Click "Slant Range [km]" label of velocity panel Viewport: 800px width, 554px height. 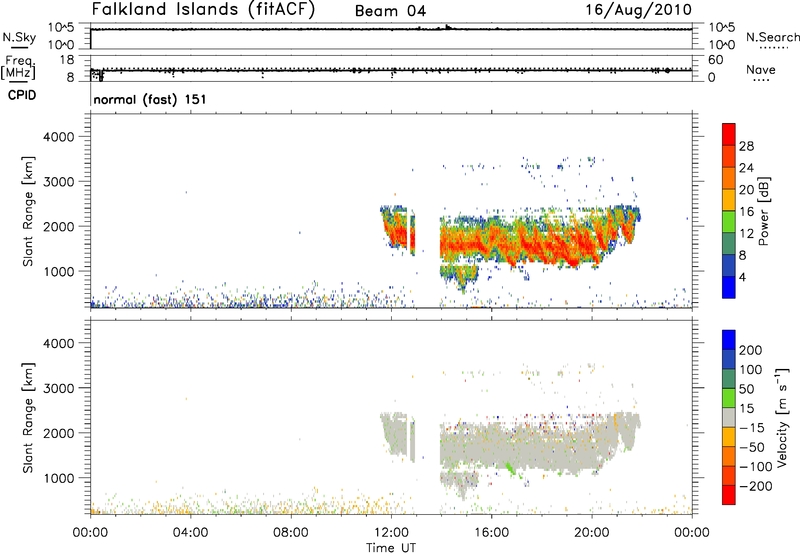pos(28,418)
